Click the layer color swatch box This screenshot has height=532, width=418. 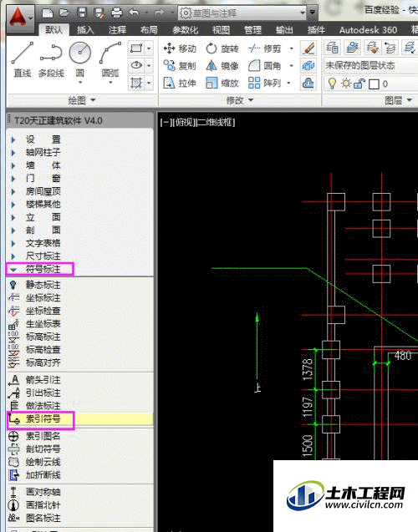pos(374,84)
